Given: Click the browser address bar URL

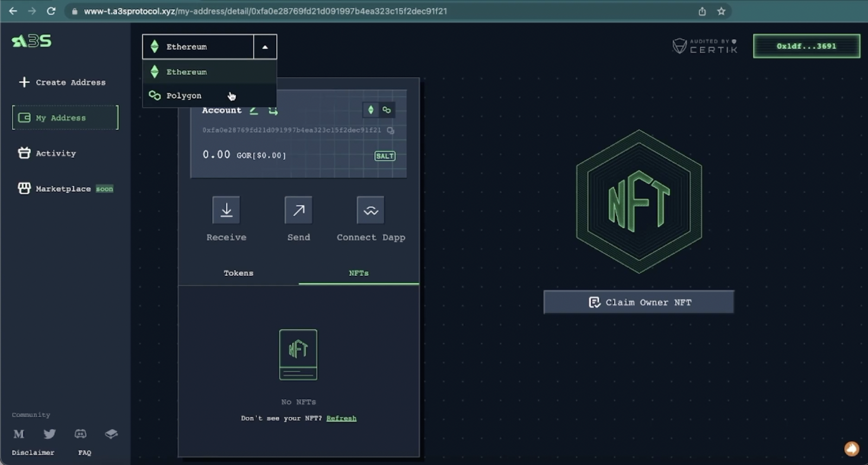Looking at the screenshot, I should click(x=265, y=11).
